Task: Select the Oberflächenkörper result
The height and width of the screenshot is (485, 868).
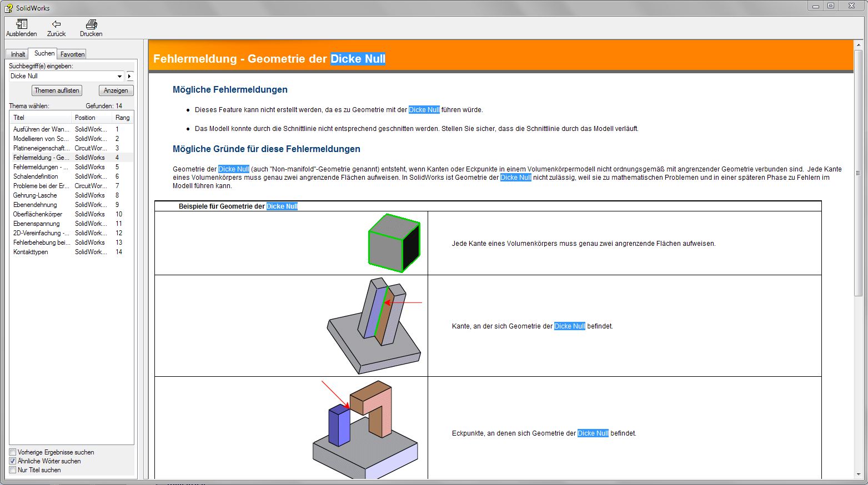Action: [x=72, y=214]
